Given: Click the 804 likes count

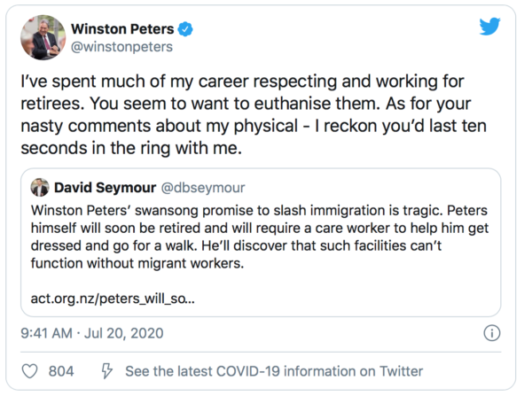Looking at the screenshot, I should tap(61, 371).
